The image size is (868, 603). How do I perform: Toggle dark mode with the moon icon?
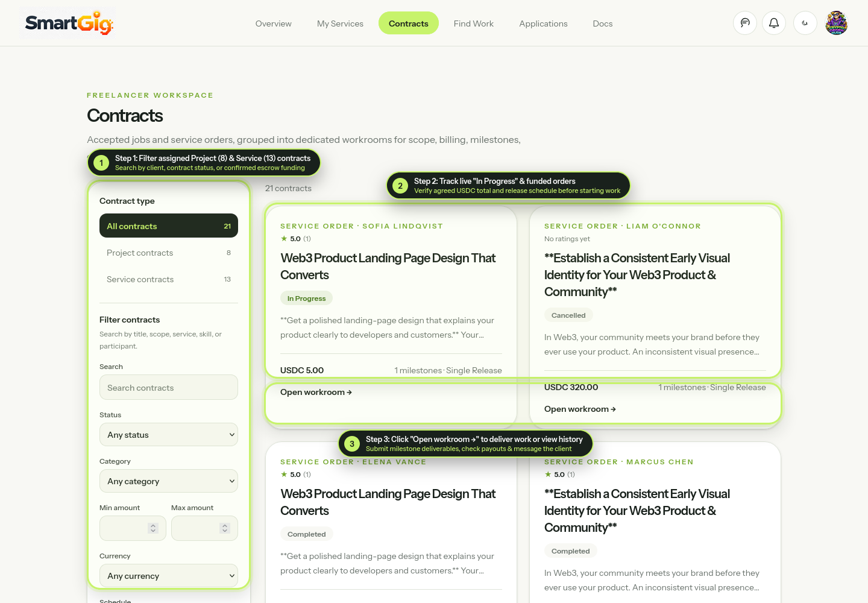pyautogui.click(x=805, y=23)
